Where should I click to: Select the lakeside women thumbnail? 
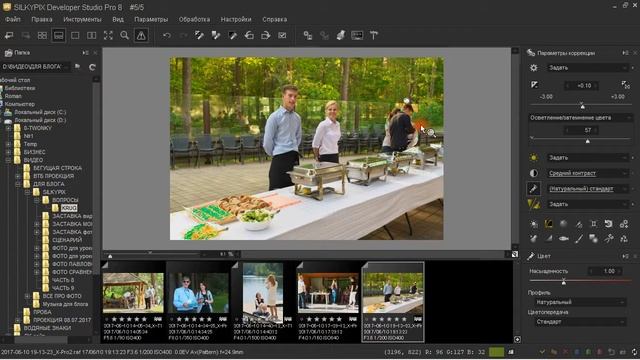click(x=263, y=293)
